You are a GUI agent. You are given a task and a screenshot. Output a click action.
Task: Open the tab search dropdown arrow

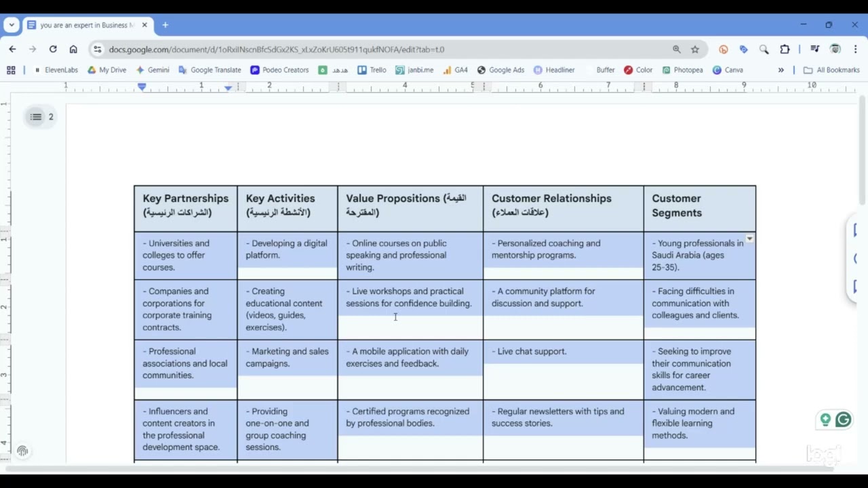click(12, 25)
